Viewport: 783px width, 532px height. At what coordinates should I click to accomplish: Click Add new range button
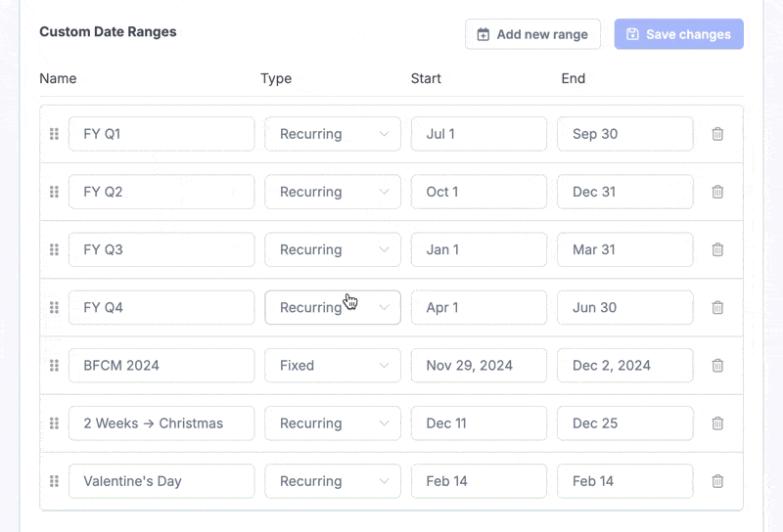tap(532, 34)
